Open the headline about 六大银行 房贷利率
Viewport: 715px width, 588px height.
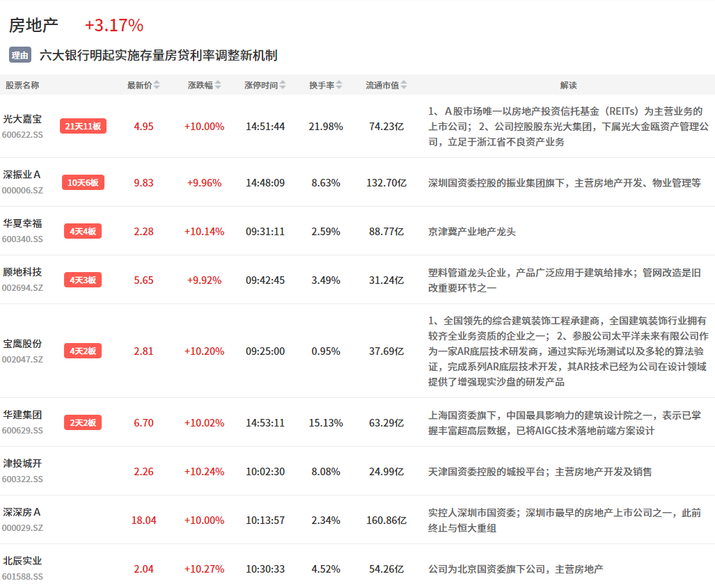(158, 55)
